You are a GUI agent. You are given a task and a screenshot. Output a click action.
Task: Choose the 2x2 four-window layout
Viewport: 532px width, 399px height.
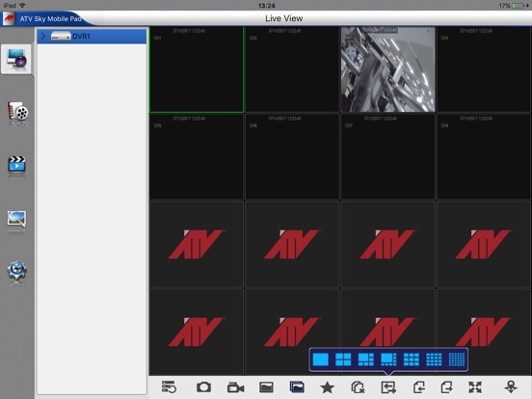(x=343, y=359)
